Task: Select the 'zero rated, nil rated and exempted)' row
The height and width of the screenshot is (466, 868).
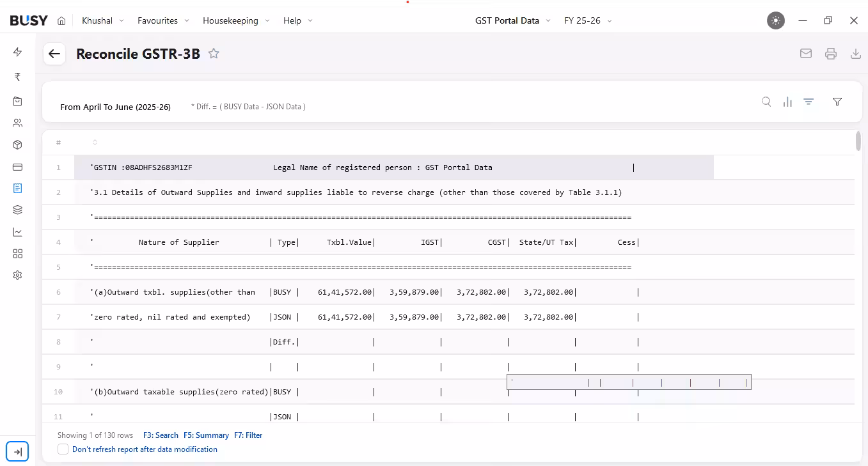Action: (x=448, y=317)
